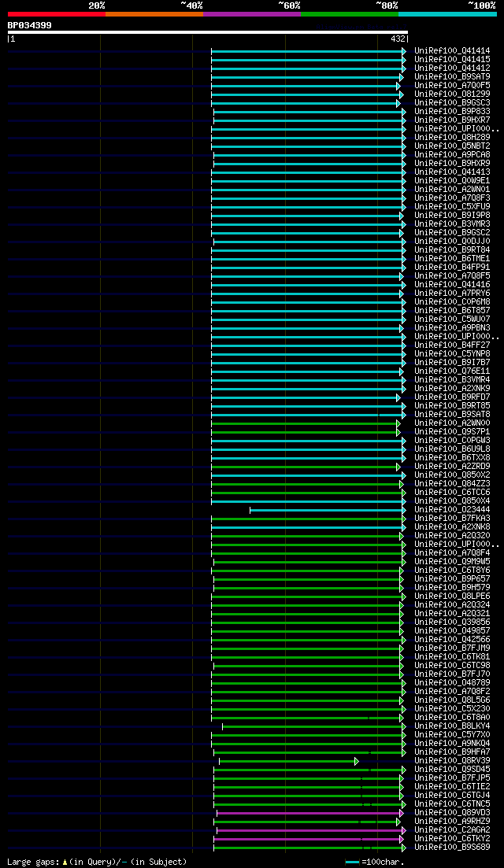Viewport: 504px width, 868px height.
Task: Go to UniRef100_A9PBN3 hit
Action: 452,327
